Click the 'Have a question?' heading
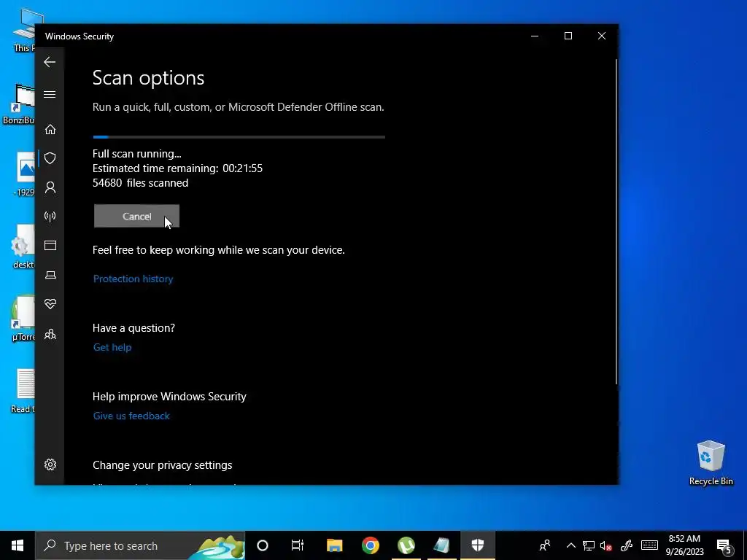Viewport: 747px width, 560px height. pos(133,328)
